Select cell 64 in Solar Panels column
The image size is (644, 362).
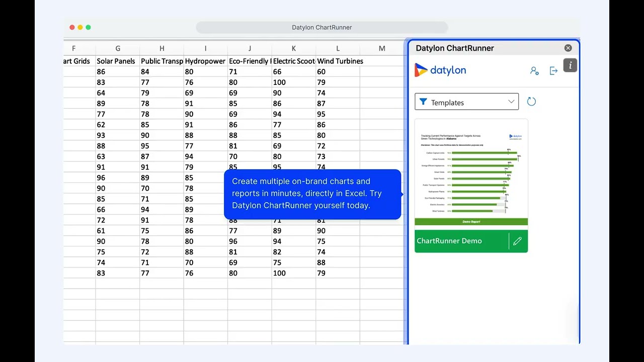click(118, 93)
